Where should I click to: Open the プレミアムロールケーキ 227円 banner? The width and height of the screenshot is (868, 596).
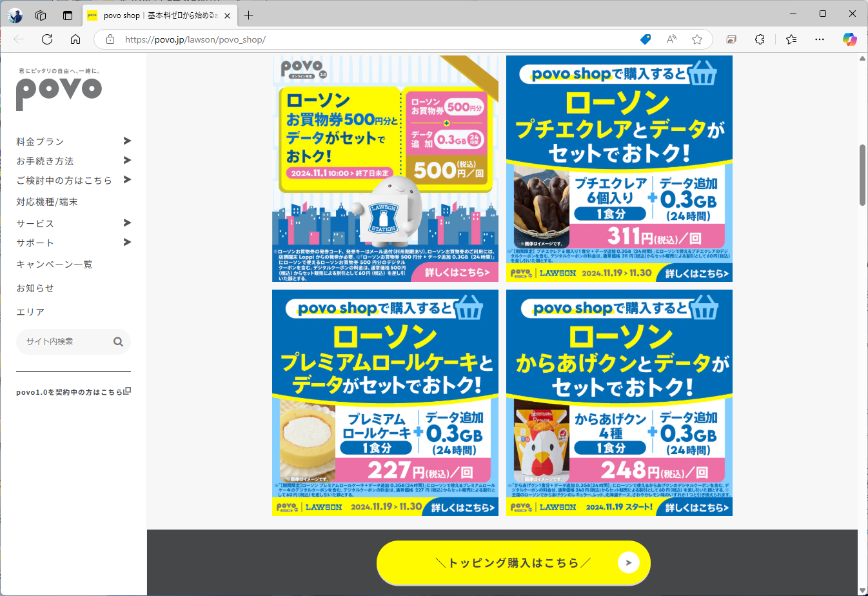(385, 402)
